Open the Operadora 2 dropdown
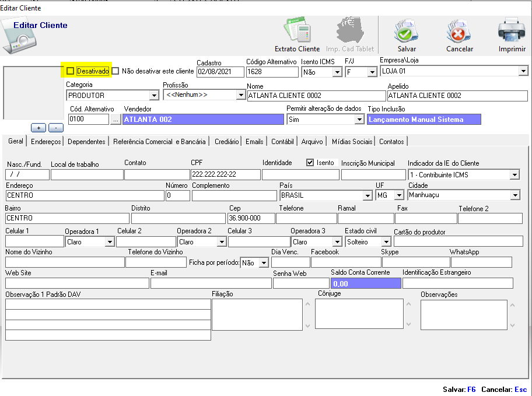This screenshot has width=532, height=396. pos(222,242)
